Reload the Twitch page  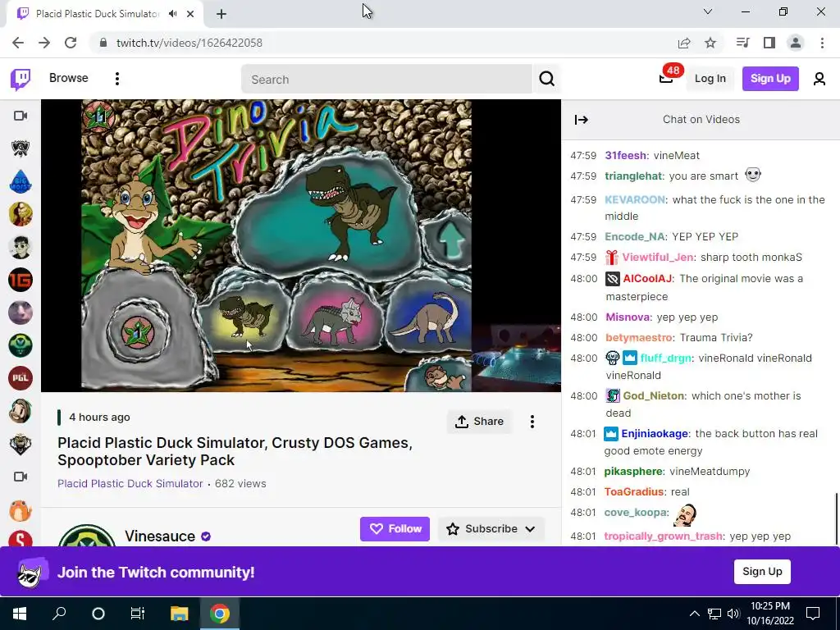pos(71,43)
